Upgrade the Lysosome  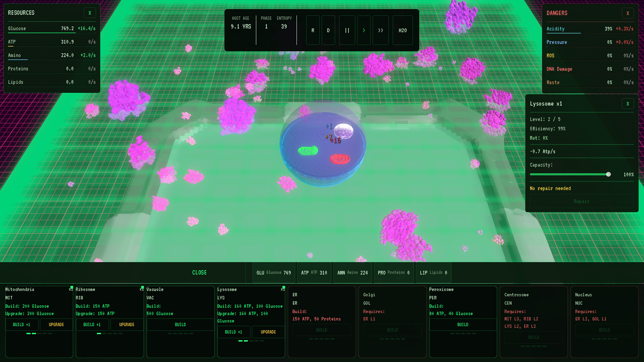click(x=268, y=332)
